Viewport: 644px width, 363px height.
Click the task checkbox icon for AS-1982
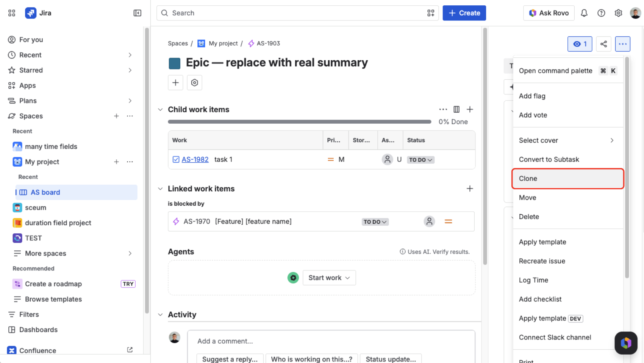[176, 159]
